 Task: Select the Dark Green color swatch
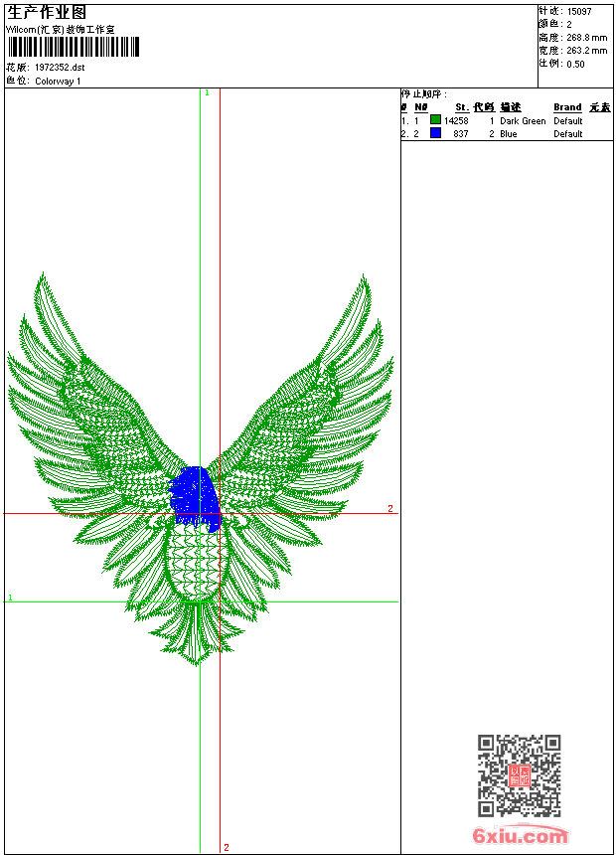pos(435,120)
